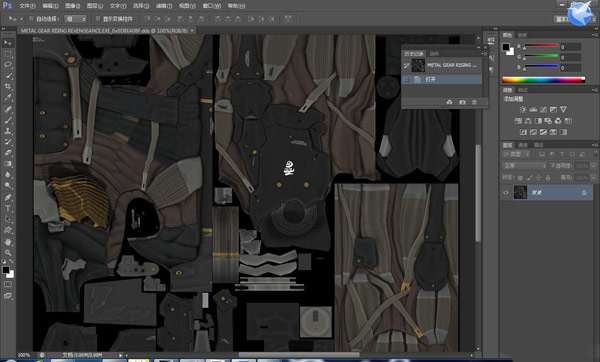
Task: Toggle lock all
Action: click(548, 178)
